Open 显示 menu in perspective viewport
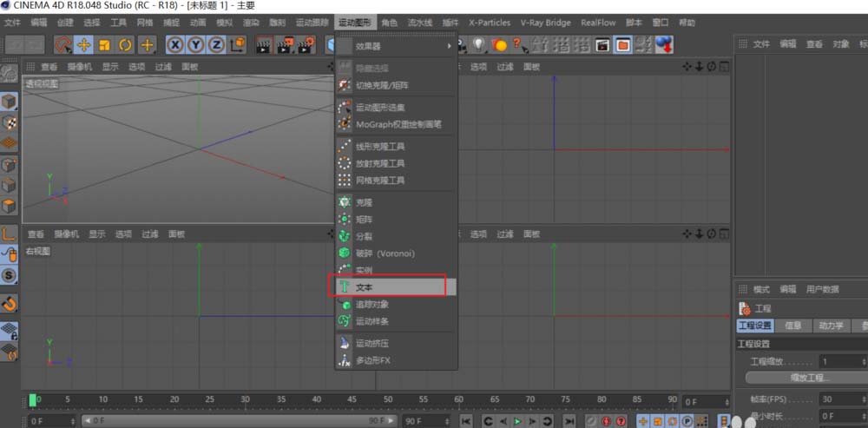The height and width of the screenshot is (428, 868). point(110,67)
